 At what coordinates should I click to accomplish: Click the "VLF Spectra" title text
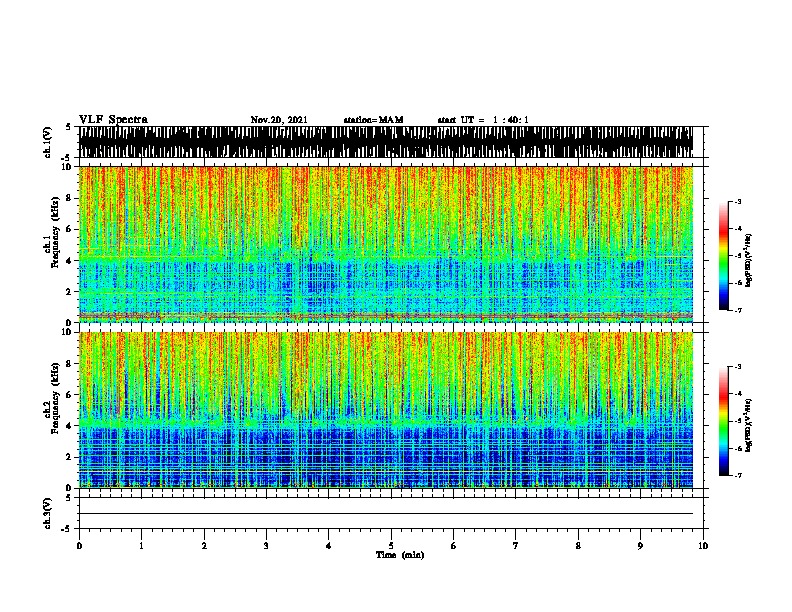point(113,120)
